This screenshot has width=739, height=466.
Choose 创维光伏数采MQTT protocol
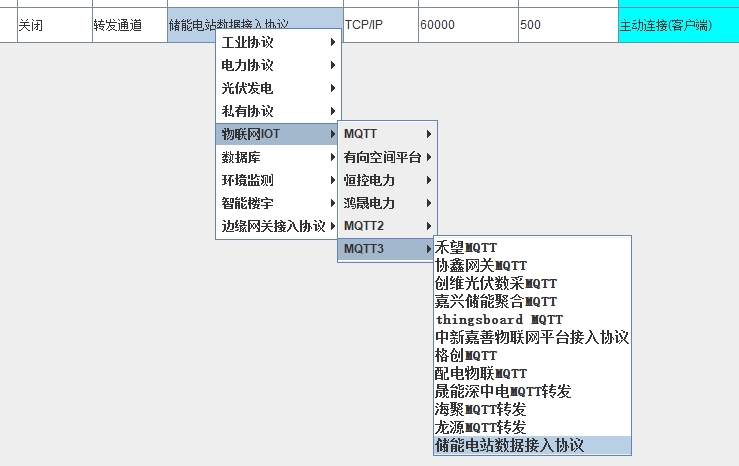(533, 283)
